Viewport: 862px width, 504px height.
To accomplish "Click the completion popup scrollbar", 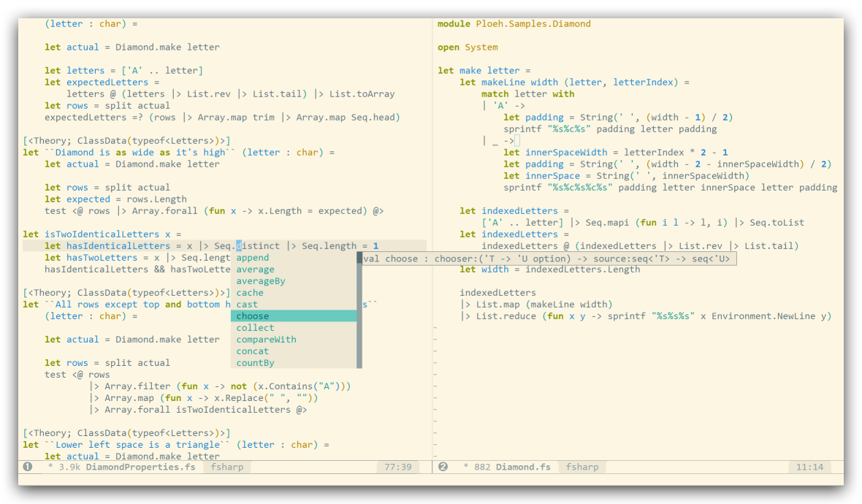I will click(x=359, y=310).
